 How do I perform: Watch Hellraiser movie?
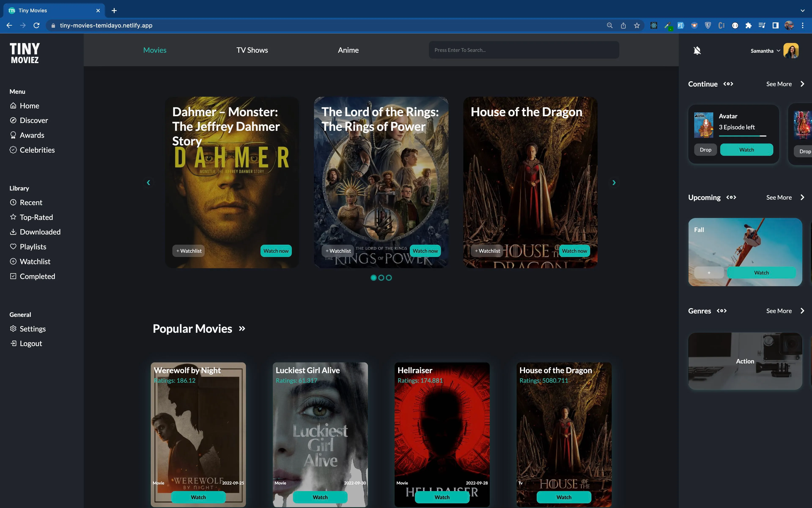[442, 497]
